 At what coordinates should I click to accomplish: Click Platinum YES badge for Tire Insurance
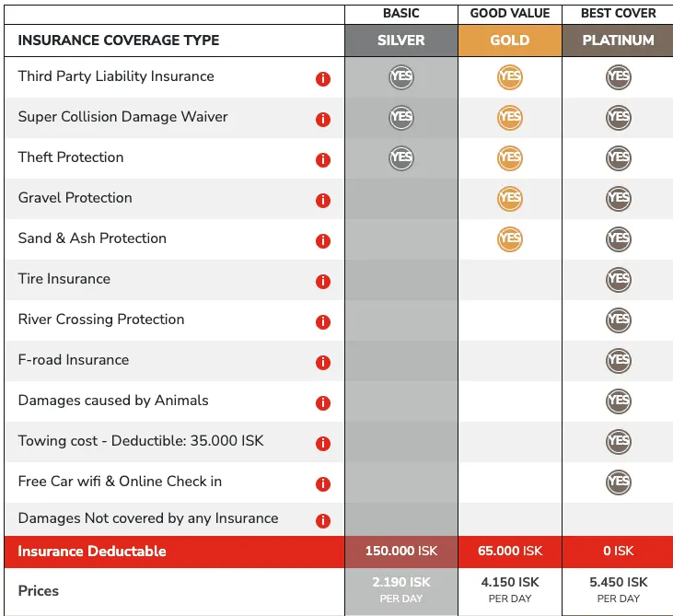pyautogui.click(x=618, y=279)
